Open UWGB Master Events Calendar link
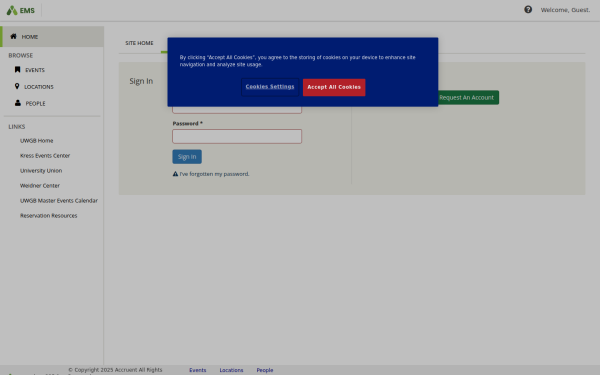The image size is (600, 375). tap(59, 201)
